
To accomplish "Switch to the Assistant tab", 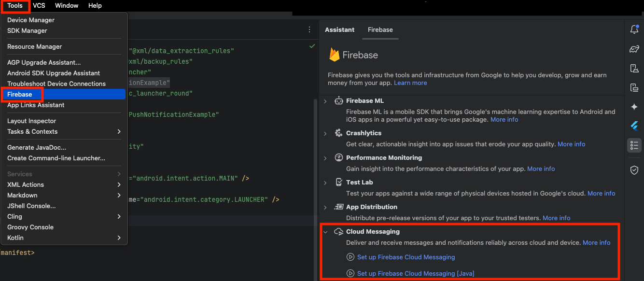I will coord(339,30).
